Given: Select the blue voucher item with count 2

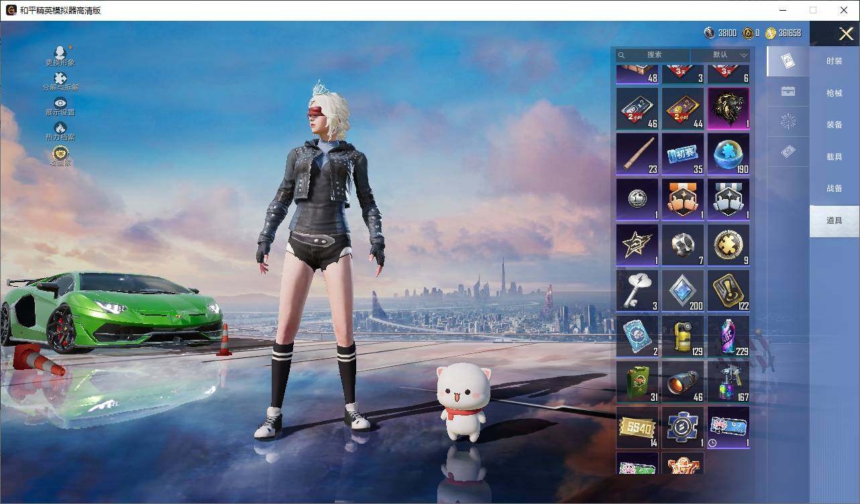Looking at the screenshot, I should point(637,336).
